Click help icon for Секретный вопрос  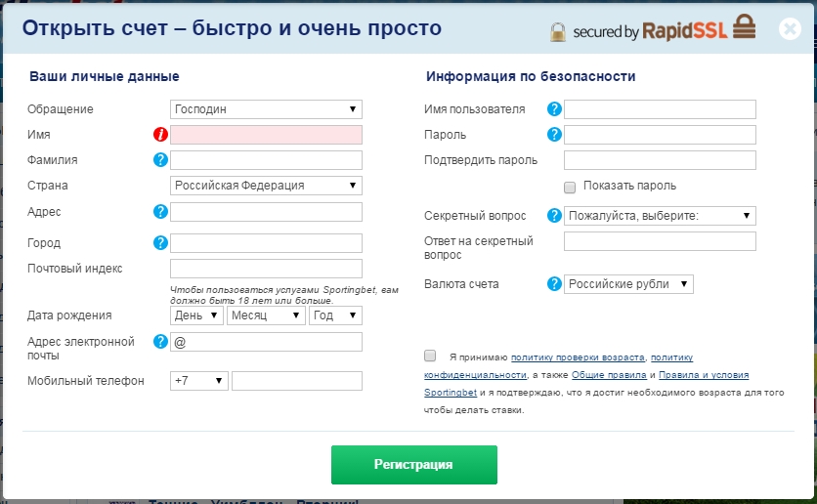click(554, 215)
